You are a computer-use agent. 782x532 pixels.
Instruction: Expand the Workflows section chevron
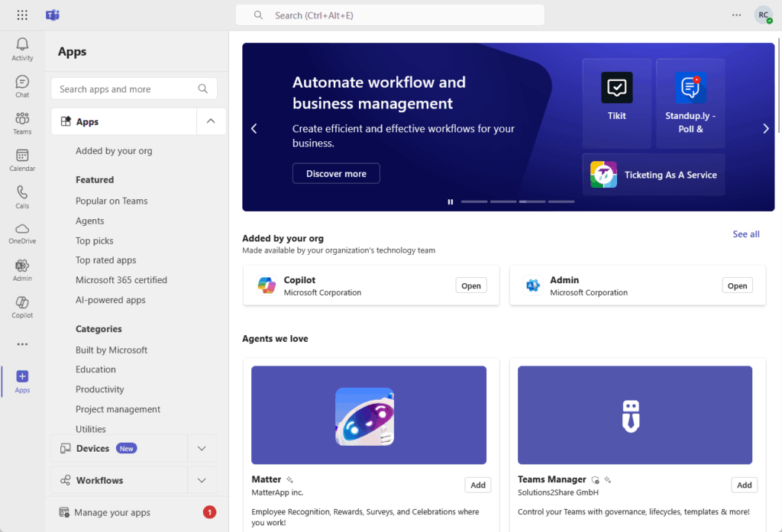tap(202, 480)
